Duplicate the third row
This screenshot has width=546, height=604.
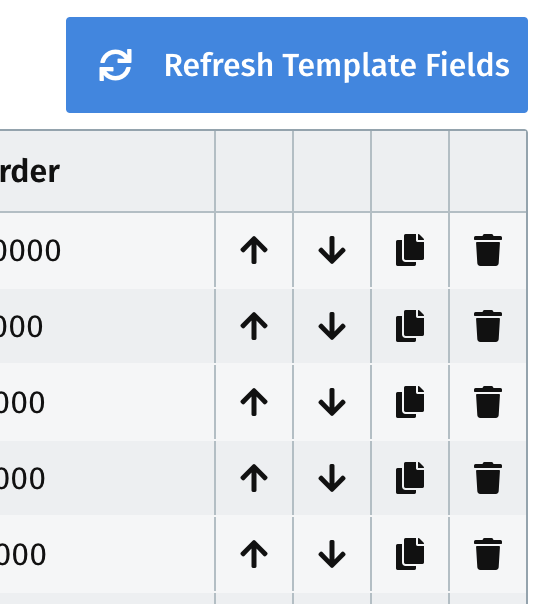point(410,402)
